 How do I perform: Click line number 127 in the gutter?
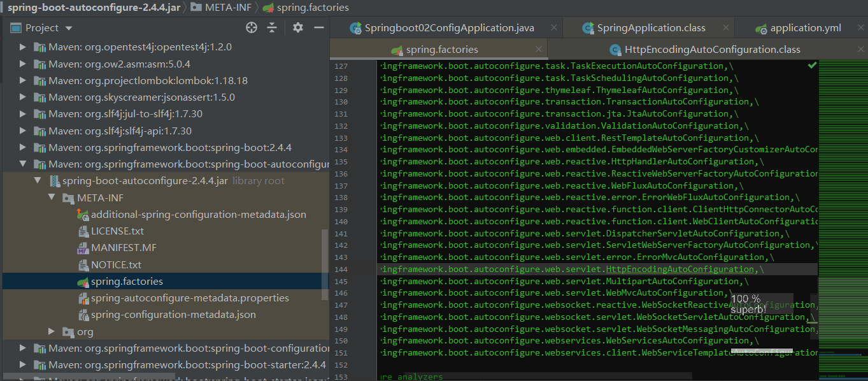(x=341, y=66)
